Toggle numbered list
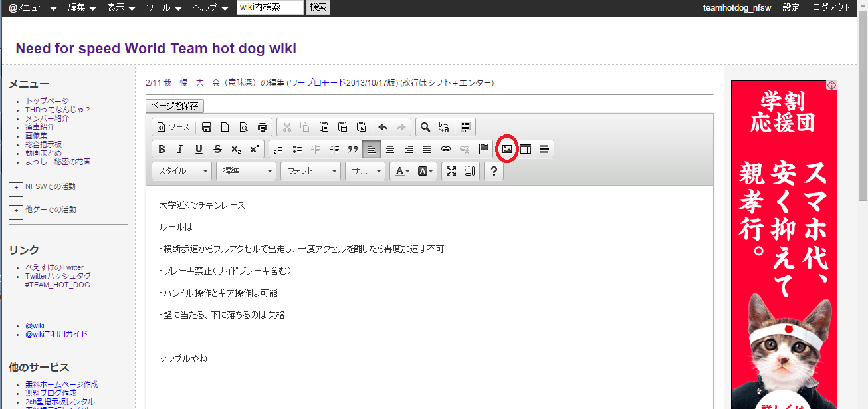The image size is (868, 409). pyautogui.click(x=278, y=149)
